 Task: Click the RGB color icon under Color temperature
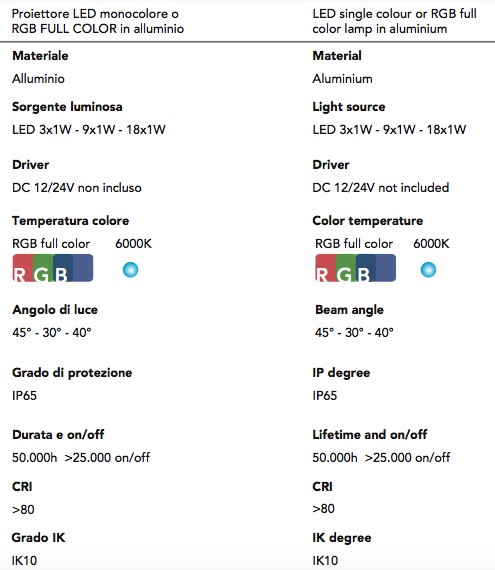click(355, 268)
